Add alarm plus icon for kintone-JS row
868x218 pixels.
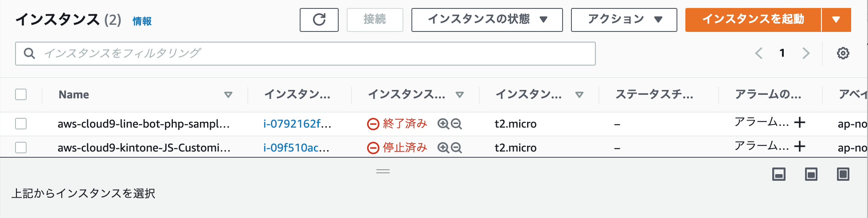pos(800,146)
